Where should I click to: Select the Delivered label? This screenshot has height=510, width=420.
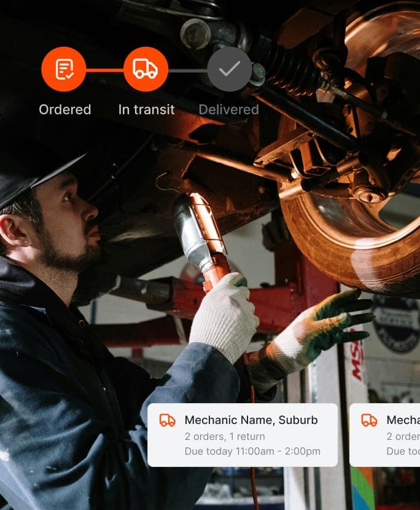229,109
